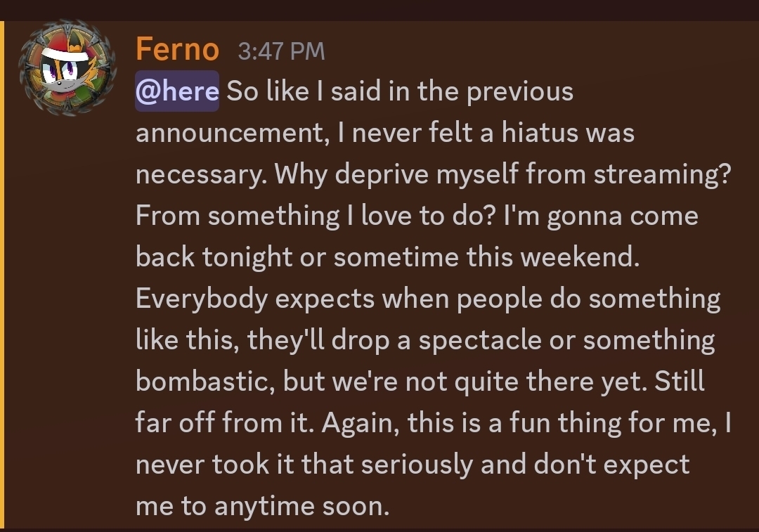Click the word "Everybody" in the message
Screen dimensions: 759x532
click(201, 299)
